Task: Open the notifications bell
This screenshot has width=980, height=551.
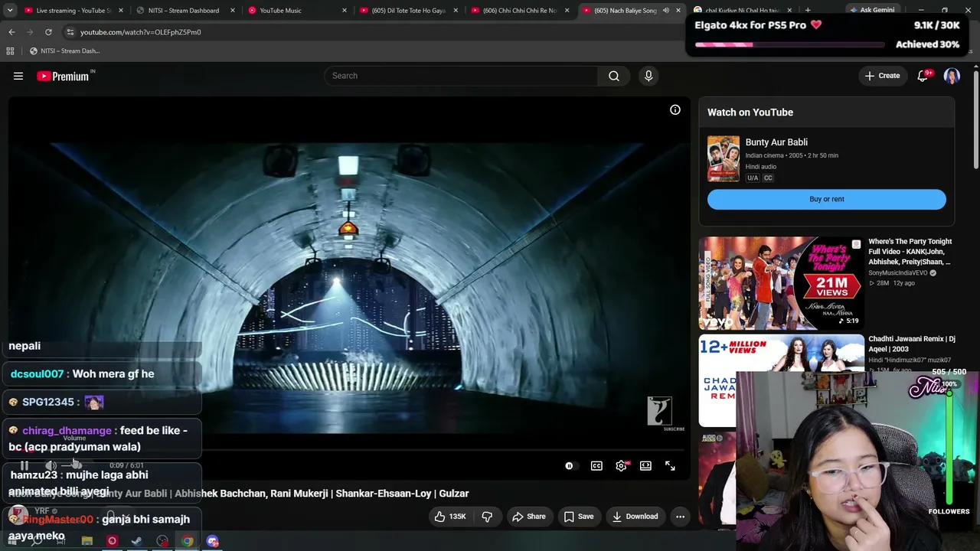Action: click(x=923, y=76)
